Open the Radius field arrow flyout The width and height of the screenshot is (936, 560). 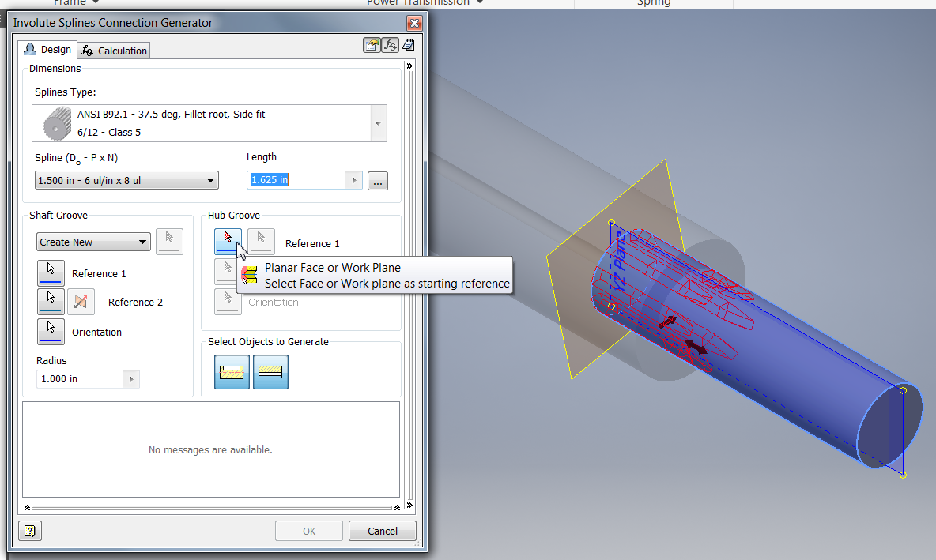[x=131, y=378]
